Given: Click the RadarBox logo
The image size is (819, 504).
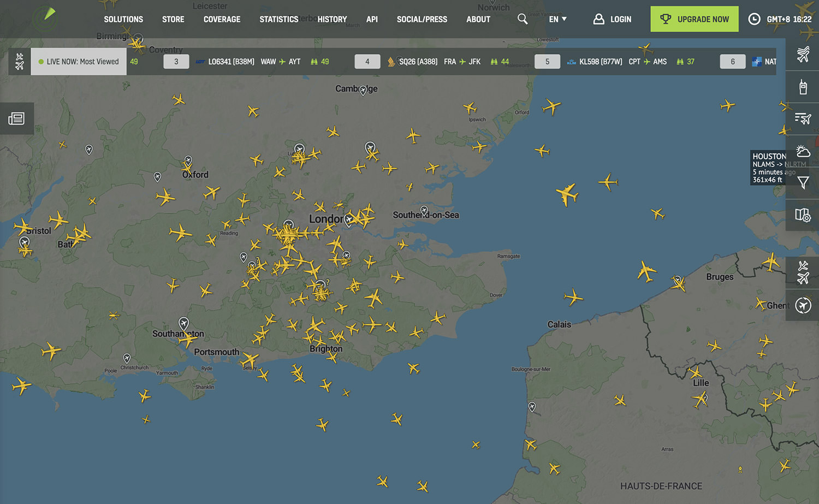Looking at the screenshot, I should pyautogui.click(x=44, y=19).
